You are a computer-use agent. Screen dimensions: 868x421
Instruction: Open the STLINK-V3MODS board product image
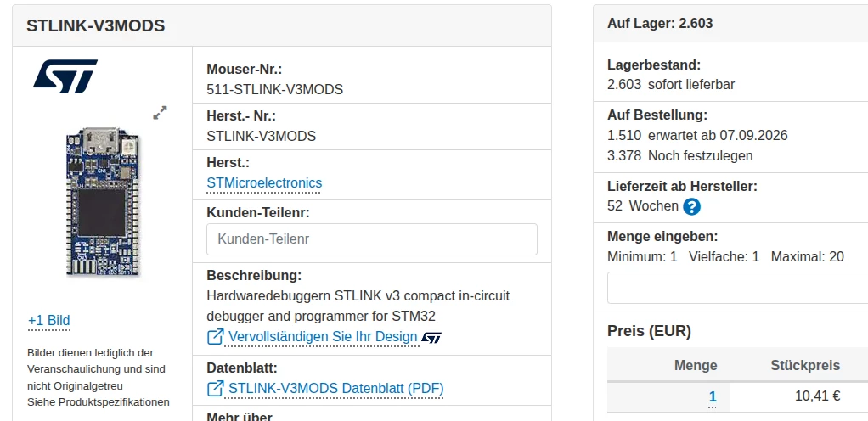coord(103,201)
